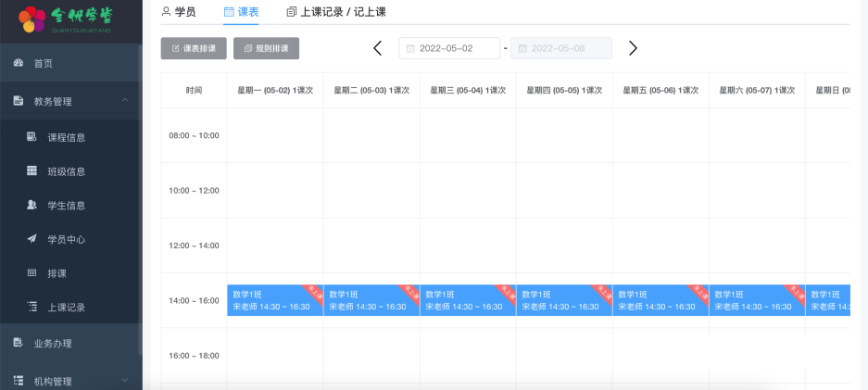This screenshot has height=390, width=868.
Task: Select the 课表 tab
Action: coord(241,12)
